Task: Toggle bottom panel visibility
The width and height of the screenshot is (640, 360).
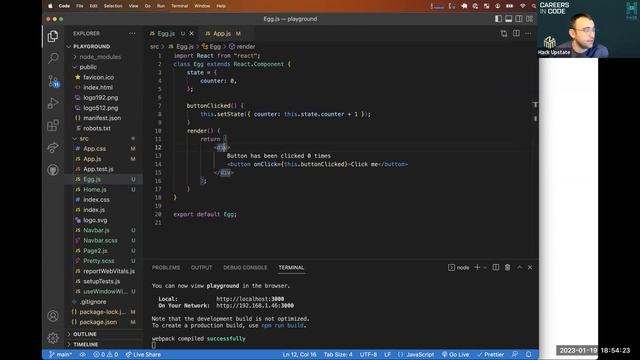Action: point(509,19)
